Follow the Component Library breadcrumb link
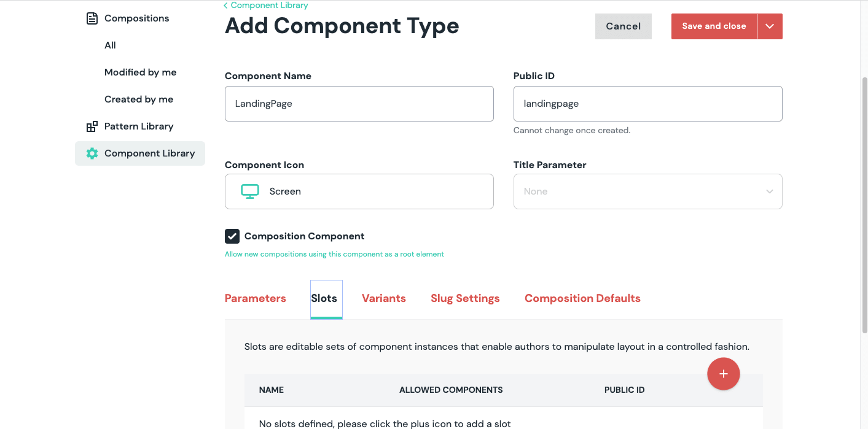The width and height of the screenshot is (868, 429). (270, 6)
